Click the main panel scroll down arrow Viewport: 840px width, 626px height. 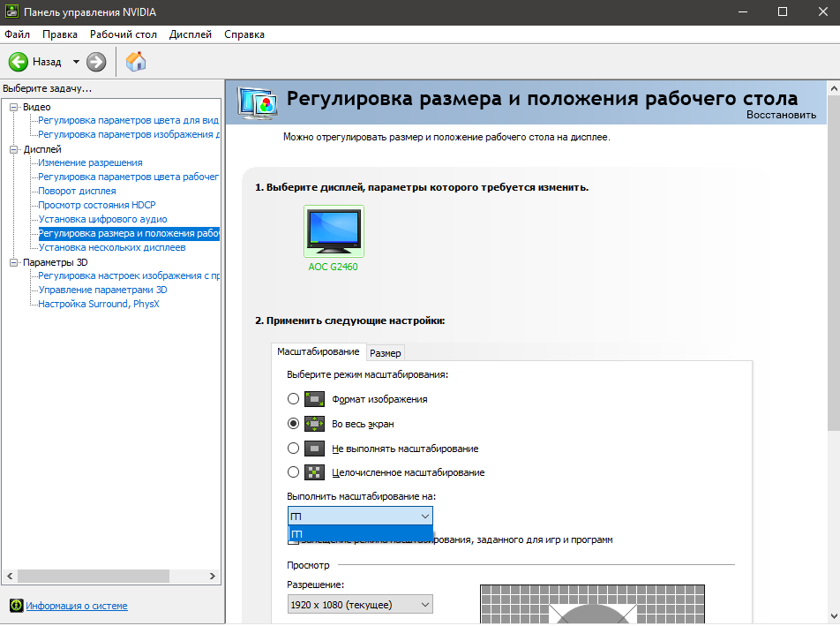[x=834, y=616]
